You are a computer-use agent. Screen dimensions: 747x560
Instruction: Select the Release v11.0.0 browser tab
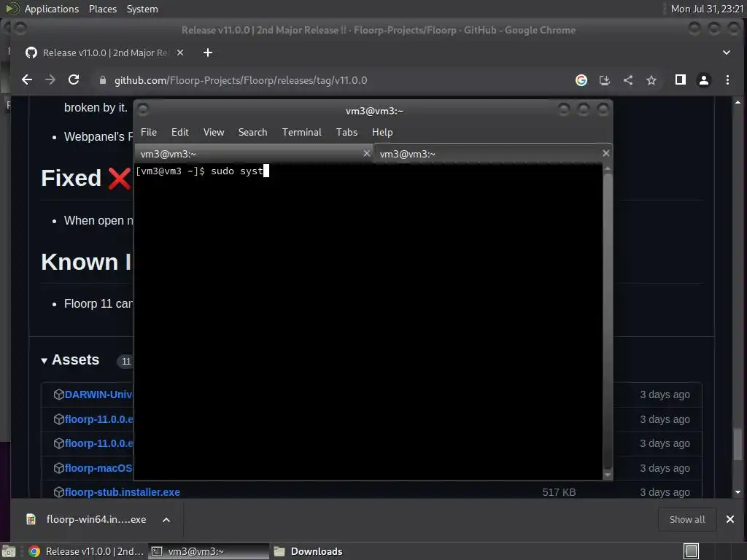104,52
